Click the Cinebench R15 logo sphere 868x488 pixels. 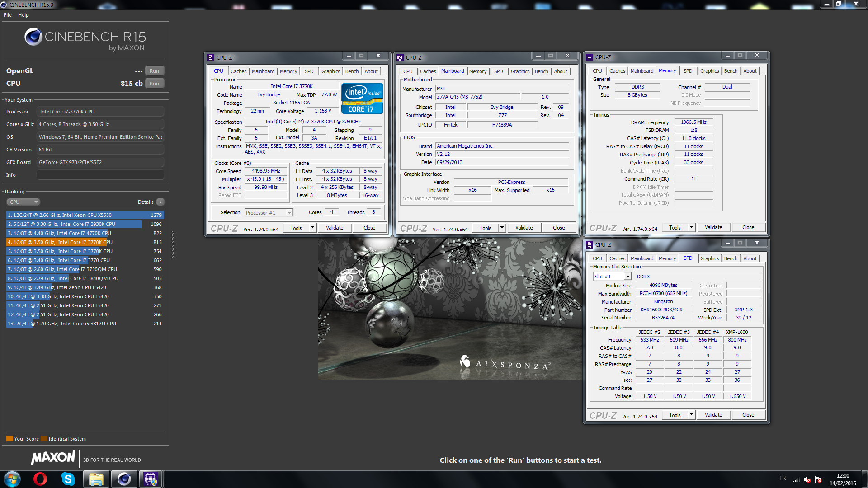33,37
